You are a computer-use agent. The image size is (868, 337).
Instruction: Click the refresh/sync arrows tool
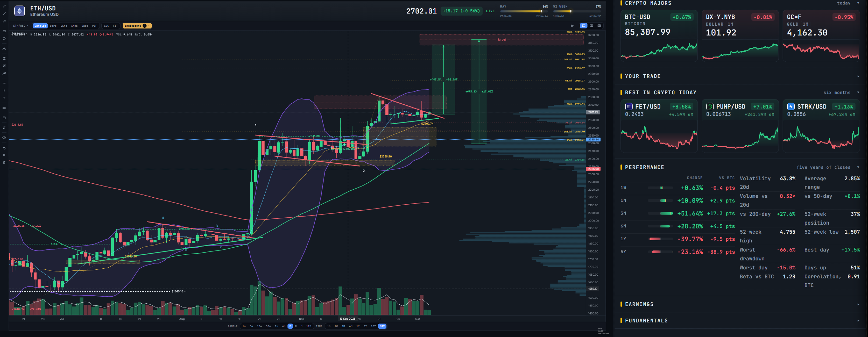4,128
